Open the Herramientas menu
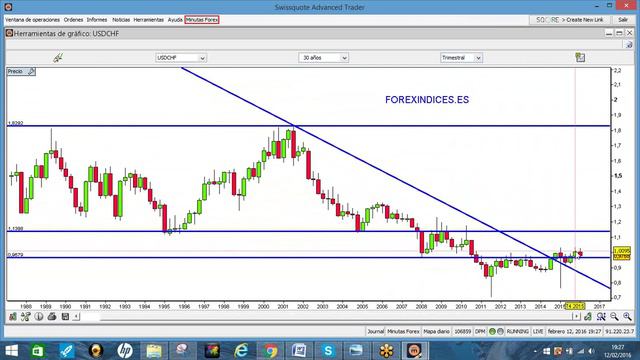The image size is (640, 360). (x=149, y=20)
